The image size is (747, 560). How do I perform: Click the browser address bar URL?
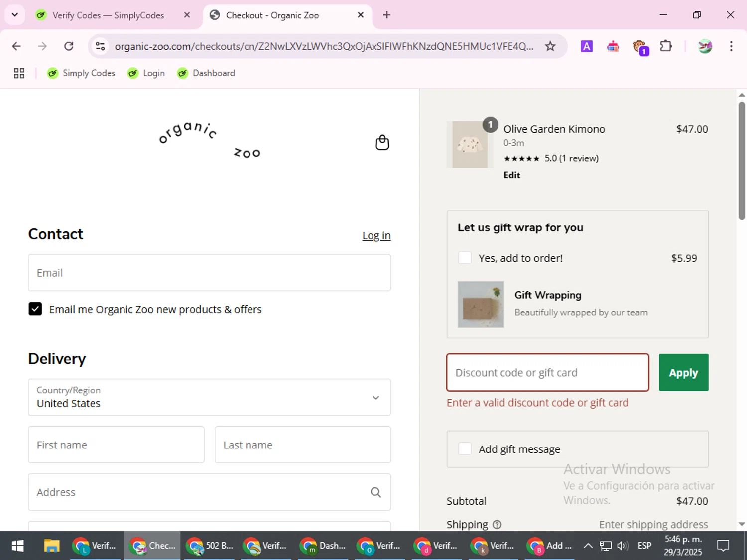324,46
